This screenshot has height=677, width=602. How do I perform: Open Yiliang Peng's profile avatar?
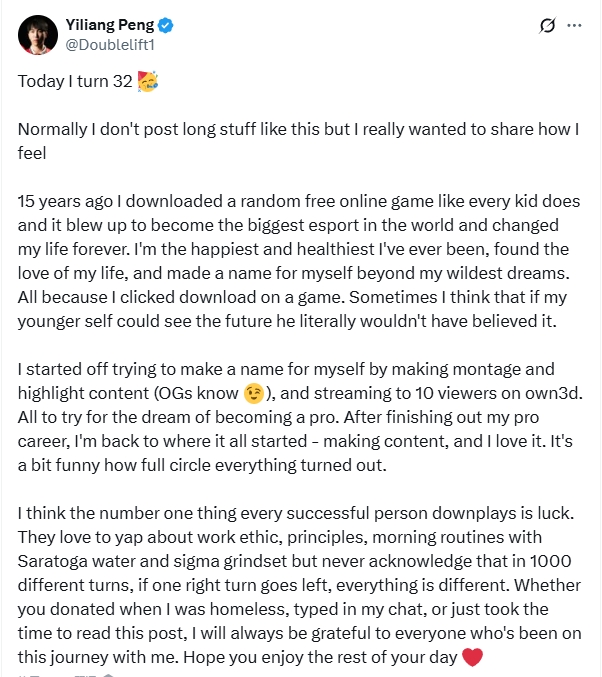38,35
